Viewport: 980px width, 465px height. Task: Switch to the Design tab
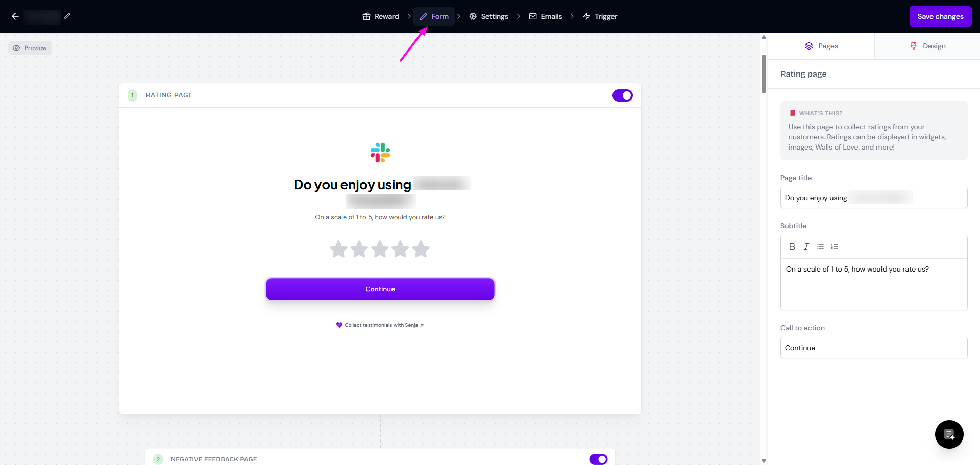(927, 46)
